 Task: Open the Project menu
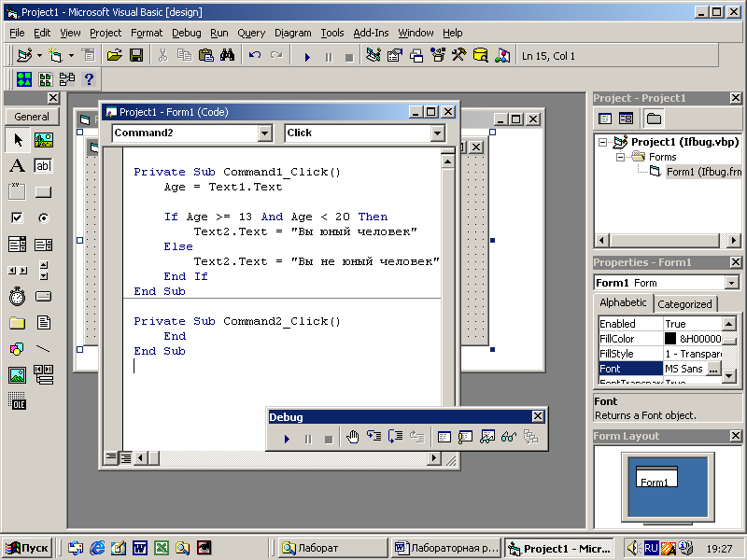[106, 33]
